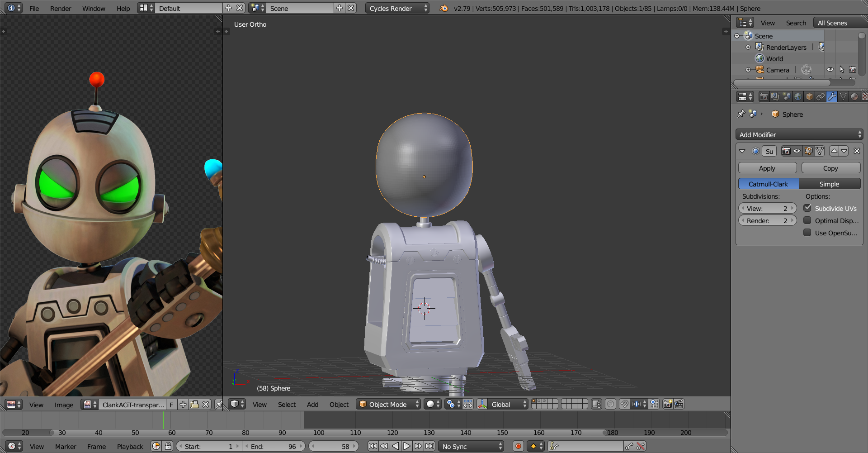Expand Camera item in outliner

[x=748, y=70]
